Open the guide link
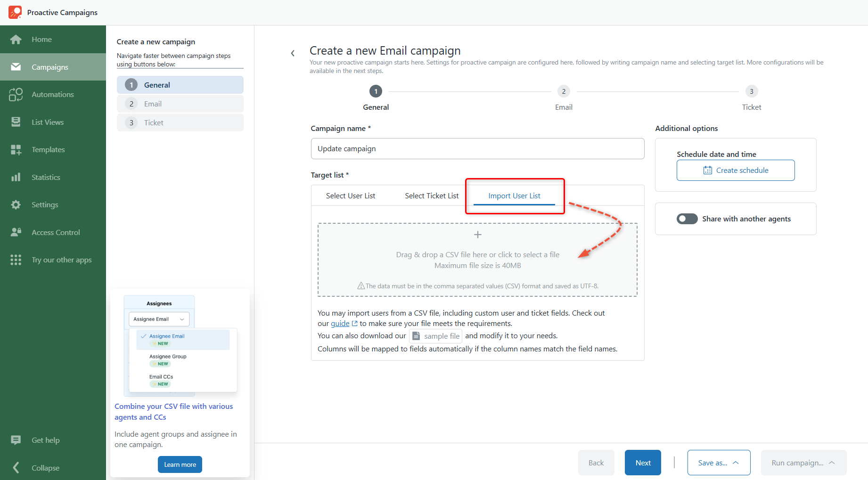The width and height of the screenshot is (868, 480). click(340, 324)
